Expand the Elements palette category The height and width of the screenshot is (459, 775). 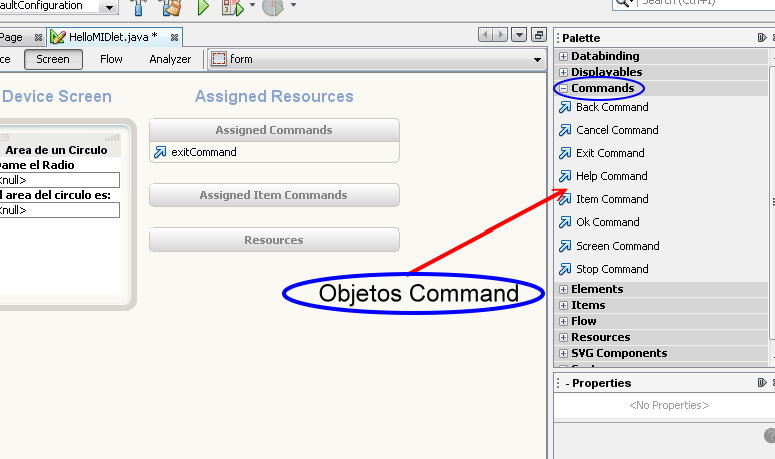[x=563, y=290]
